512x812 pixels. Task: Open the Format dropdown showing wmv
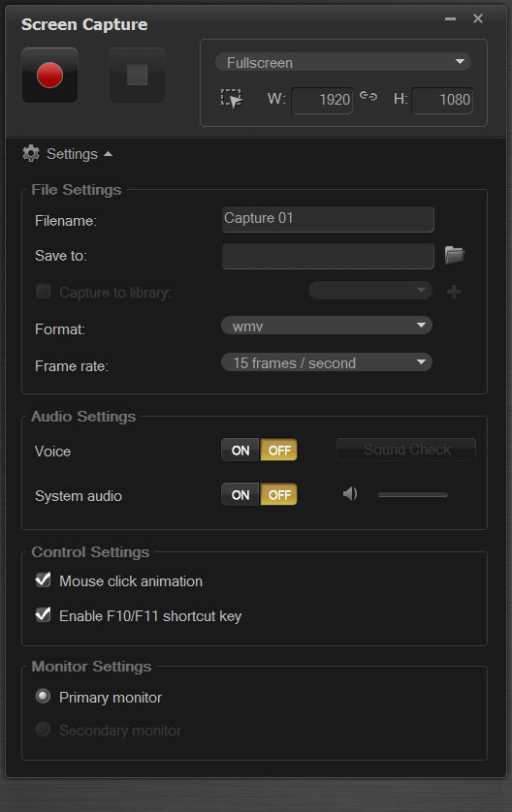(x=327, y=326)
